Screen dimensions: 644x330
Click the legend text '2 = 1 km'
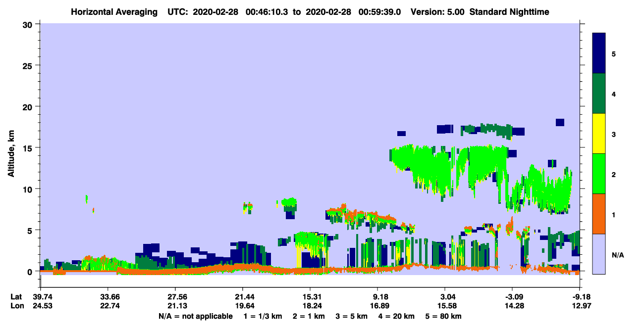coord(309,316)
